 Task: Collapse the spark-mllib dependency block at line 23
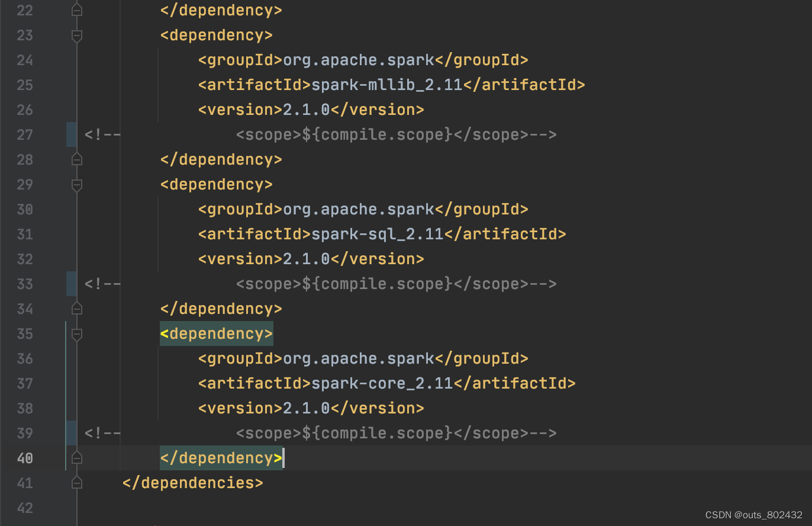tap(76, 36)
